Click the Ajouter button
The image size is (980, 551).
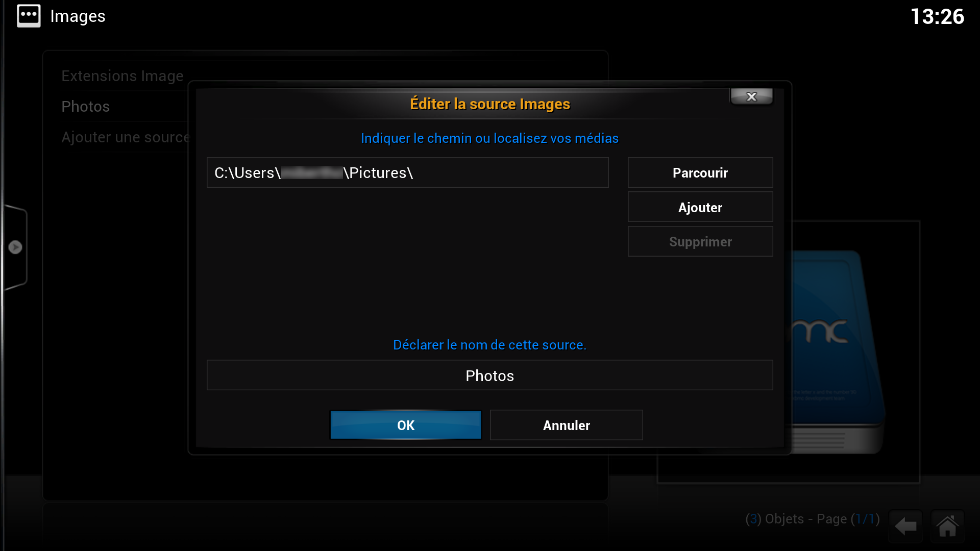[x=700, y=207]
